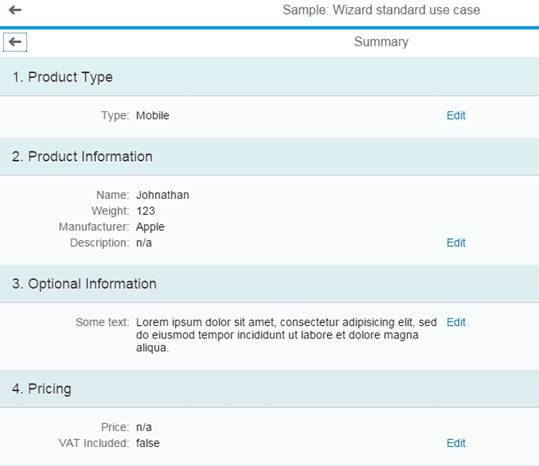Click Edit link in the Pricing section
The height and width of the screenshot is (466, 539).
pyautogui.click(x=456, y=443)
